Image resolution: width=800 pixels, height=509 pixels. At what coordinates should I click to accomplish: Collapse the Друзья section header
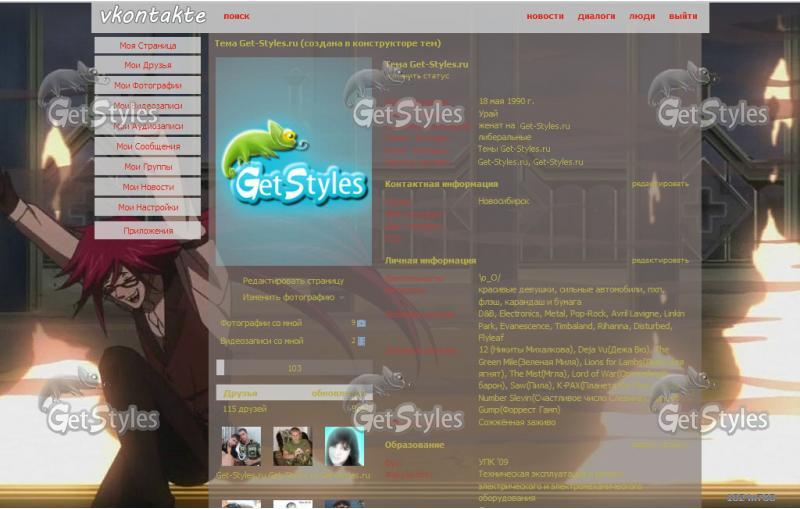coord(241,393)
